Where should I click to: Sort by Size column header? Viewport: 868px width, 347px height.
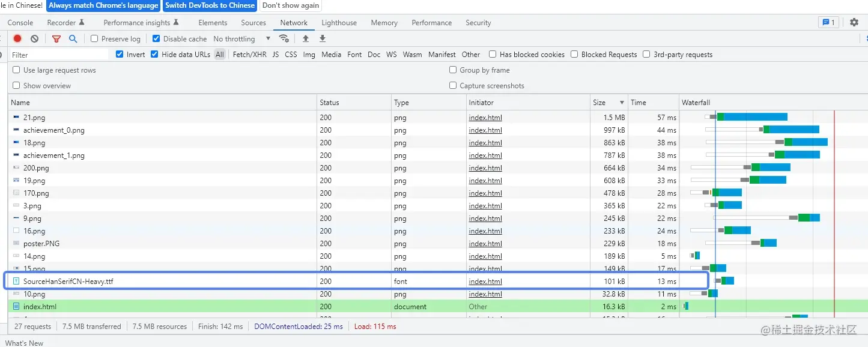tap(610, 102)
